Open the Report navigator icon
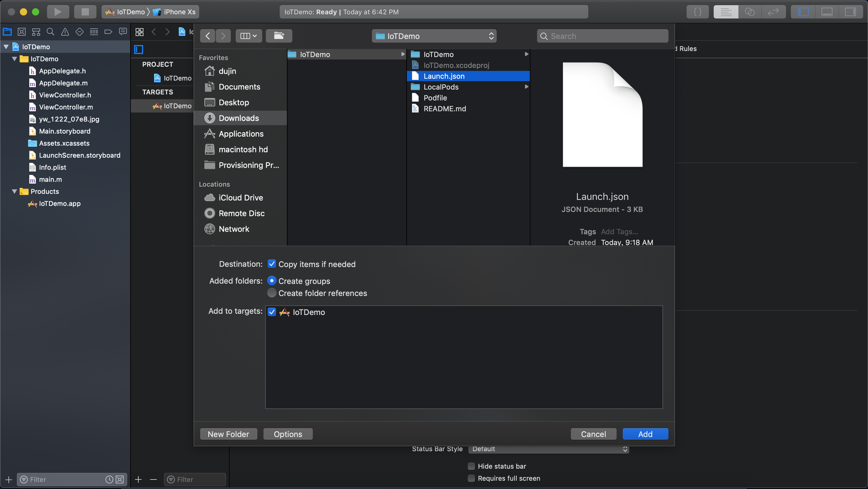 (x=123, y=32)
